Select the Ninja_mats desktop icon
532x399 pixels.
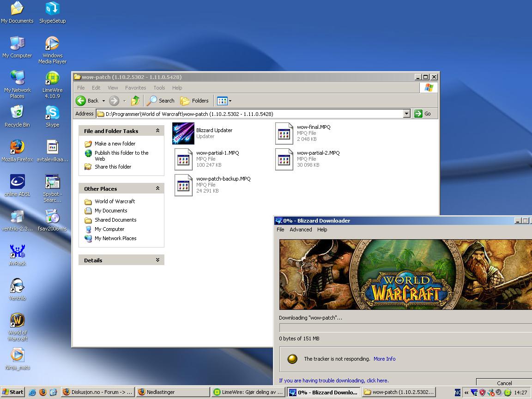pyautogui.click(x=17, y=359)
